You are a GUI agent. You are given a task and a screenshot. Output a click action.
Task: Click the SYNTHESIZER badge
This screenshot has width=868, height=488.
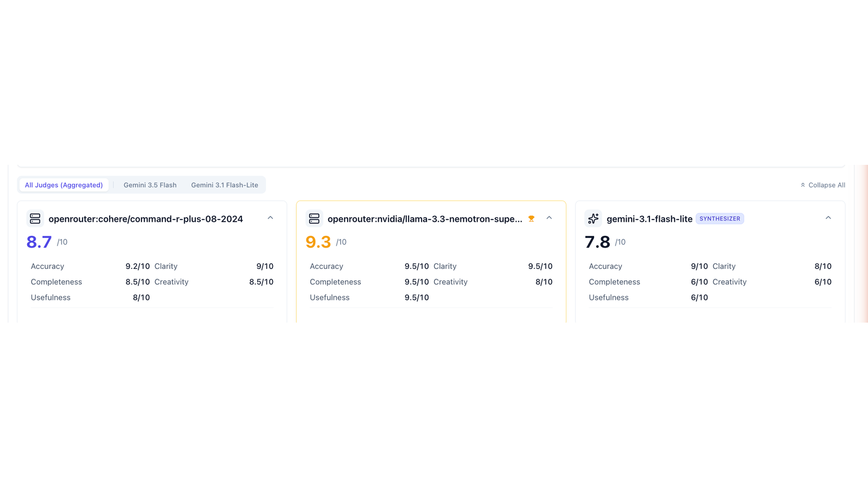click(x=719, y=219)
